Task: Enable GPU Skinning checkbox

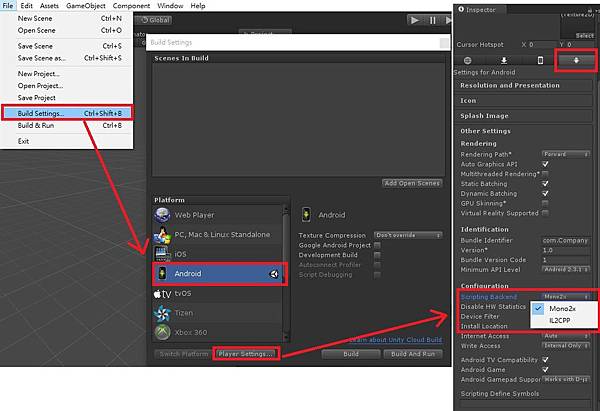Action: pos(545,203)
